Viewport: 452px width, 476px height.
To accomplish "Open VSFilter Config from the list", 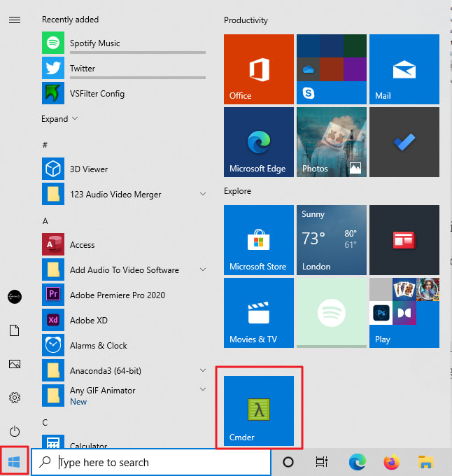I will point(124,93).
